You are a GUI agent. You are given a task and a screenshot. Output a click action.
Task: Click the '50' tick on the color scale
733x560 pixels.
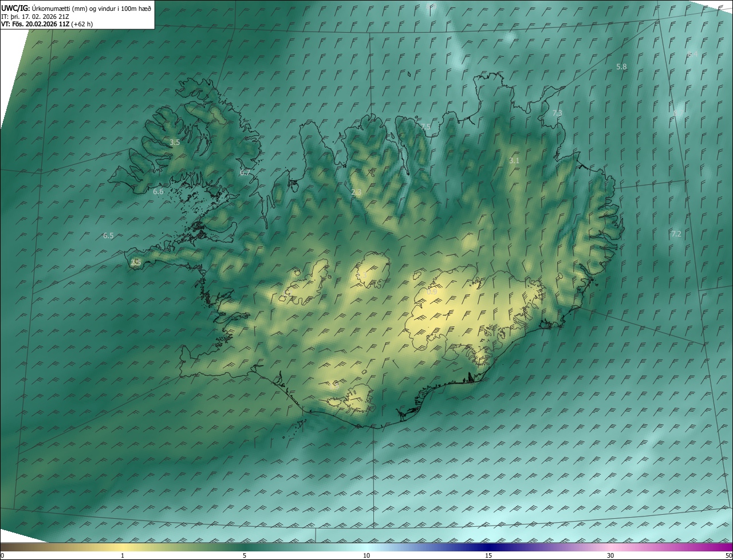(728, 555)
